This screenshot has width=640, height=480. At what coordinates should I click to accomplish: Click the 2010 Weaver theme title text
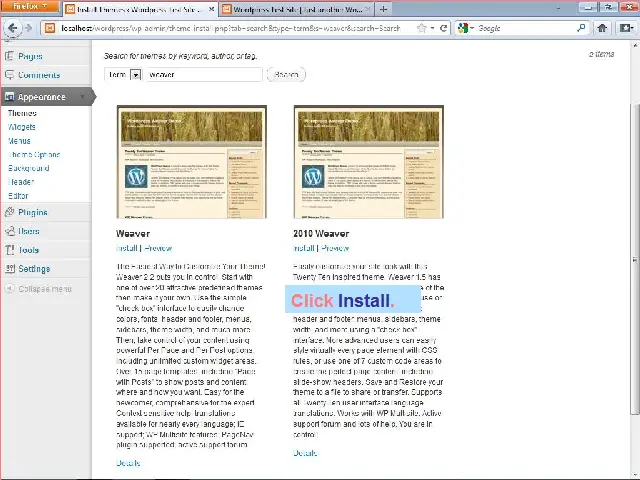coord(321,233)
